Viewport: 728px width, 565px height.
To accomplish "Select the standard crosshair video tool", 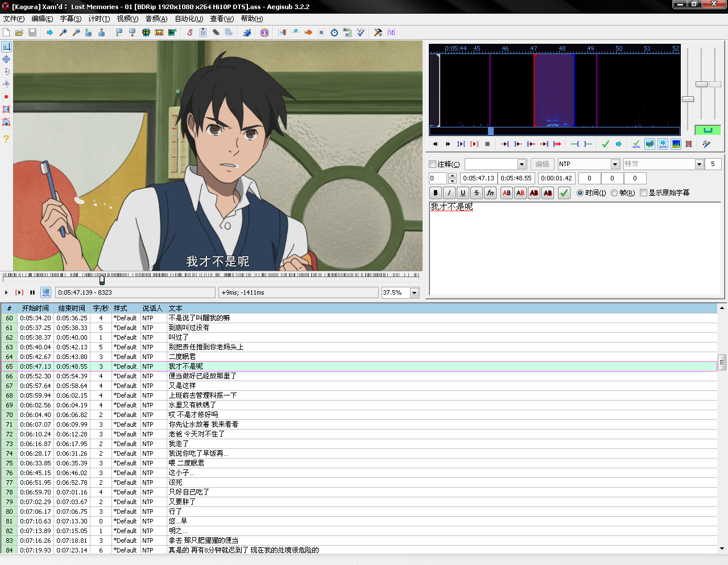I will coord(6,47).
